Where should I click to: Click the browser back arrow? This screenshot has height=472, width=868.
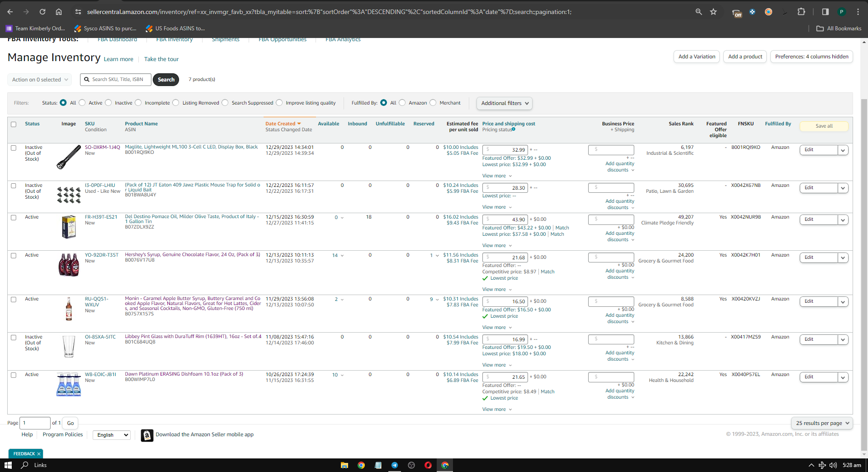[x=10, y=12]
